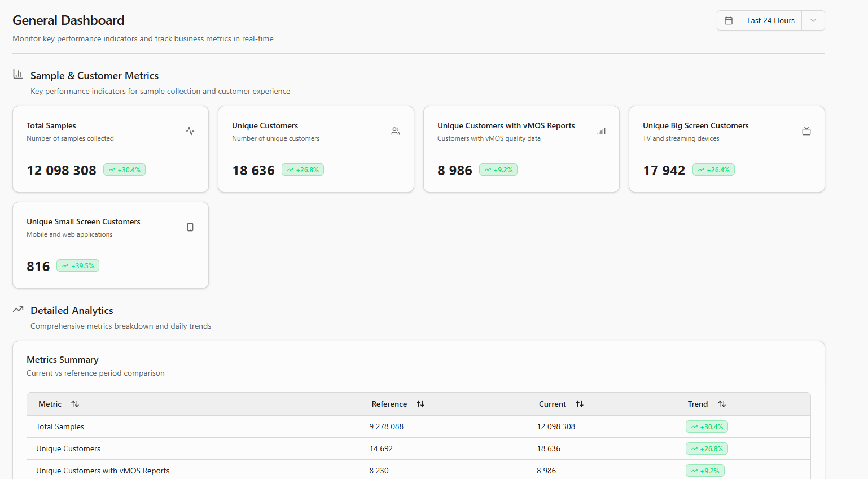
Task: Sort by Trend using the arrows icon
Action: tap(722, 404)
